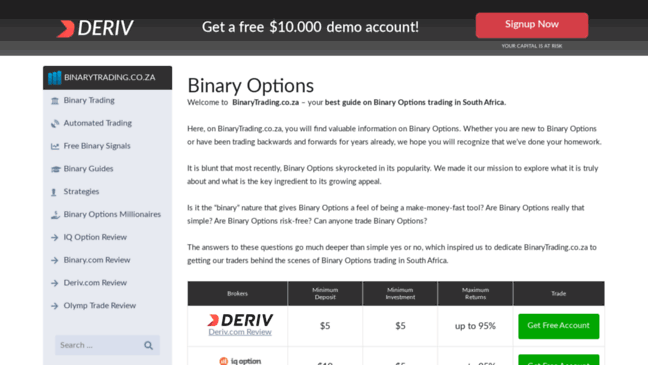Click the Deriv broker logo in the table
Viewport: 648px width, 365px height.
pyautogui.click(x=240, y=320)
